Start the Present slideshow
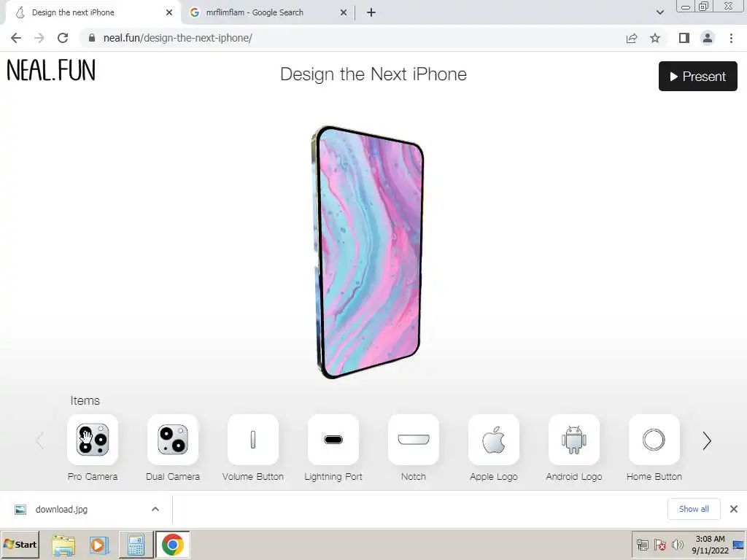The width and height of the screenshot is (747, 560). point(698,76)
